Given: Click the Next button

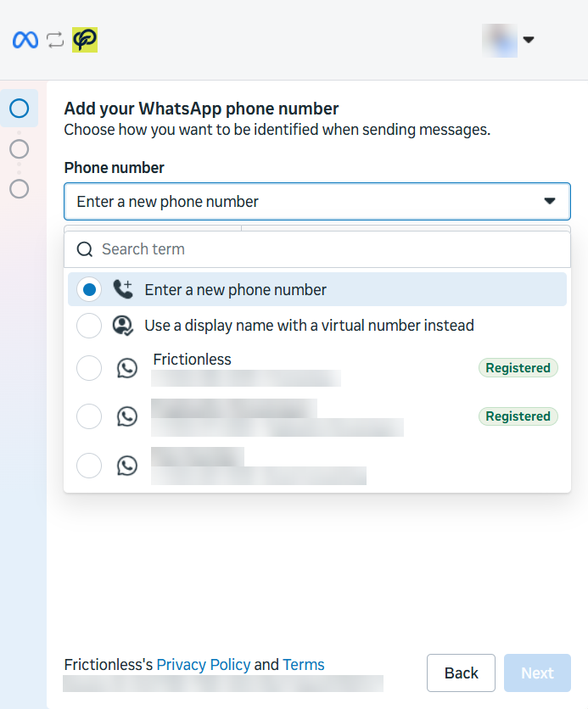Looking at the screenshot, I should coord(537,673).
